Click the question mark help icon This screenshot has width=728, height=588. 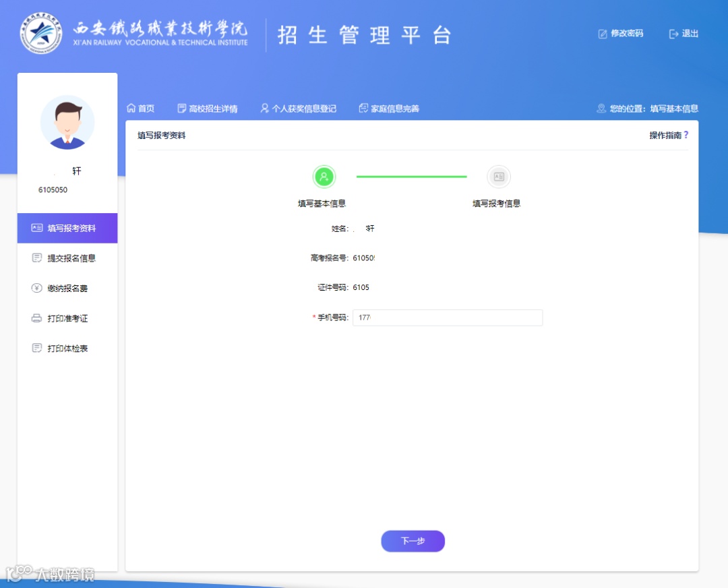tap(686, 135)
